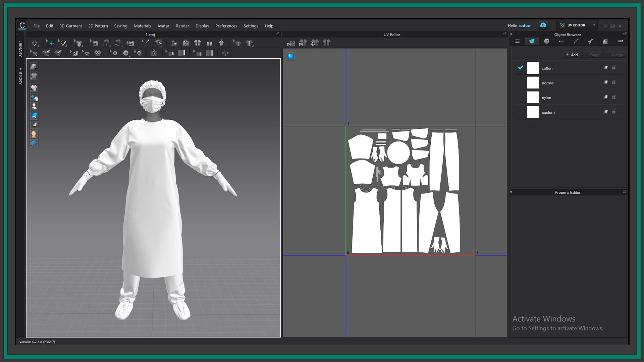Open the Button tab in the Object Browser
This screenshot has height=362, width=644.
click(546, 41)
